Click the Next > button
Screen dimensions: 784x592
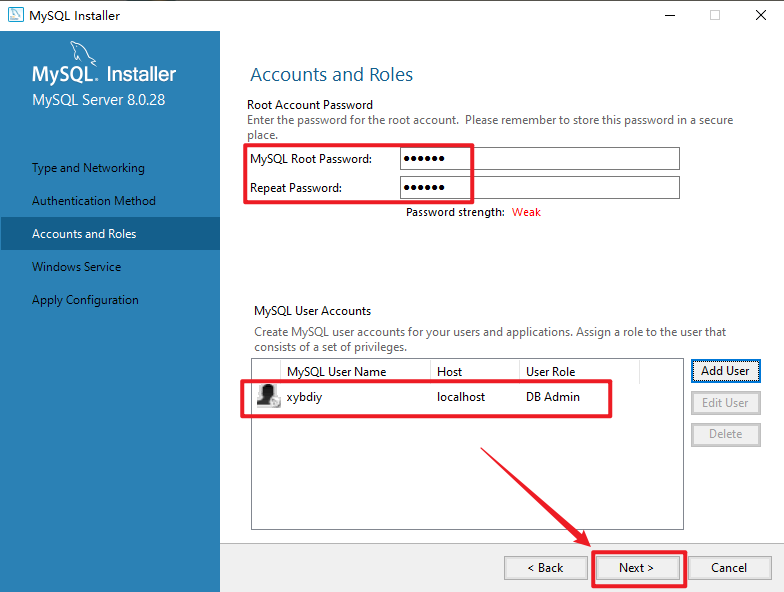tap(636, 568)
